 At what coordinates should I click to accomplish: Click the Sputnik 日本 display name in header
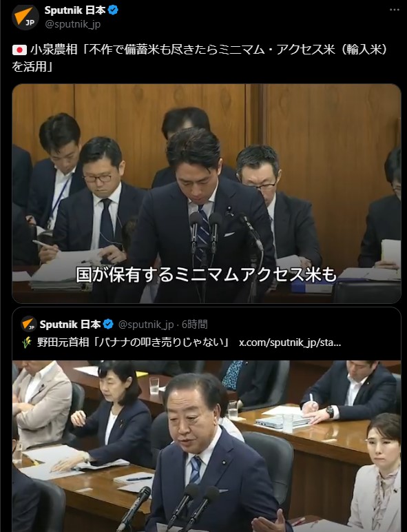point(75,10)
